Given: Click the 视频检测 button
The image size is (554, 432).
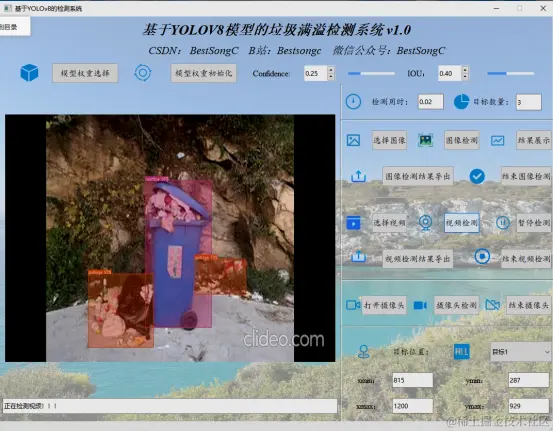Looking at the screenshot, I should 461,223.
